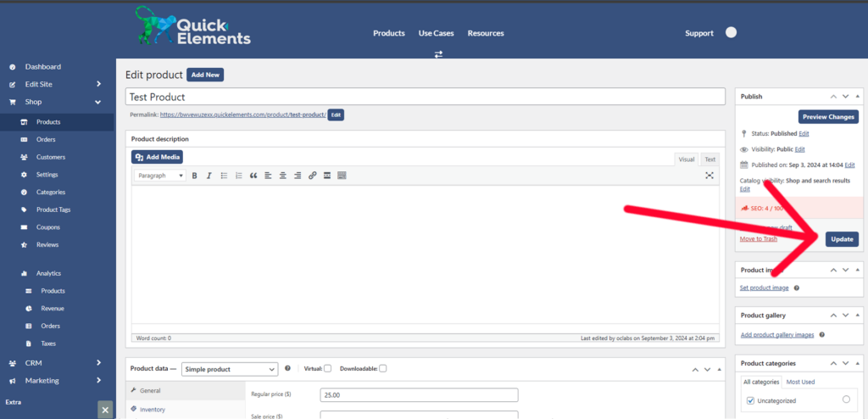Insert a numbered list
The image size is (868, 419).
pos(238,176)
